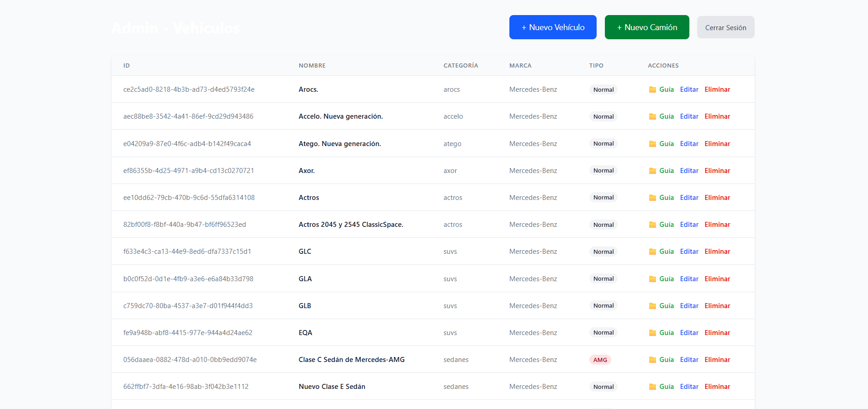
Task: Editar Actros 2045 y 2545 ClassicSpace.
Action: [689, 225]
